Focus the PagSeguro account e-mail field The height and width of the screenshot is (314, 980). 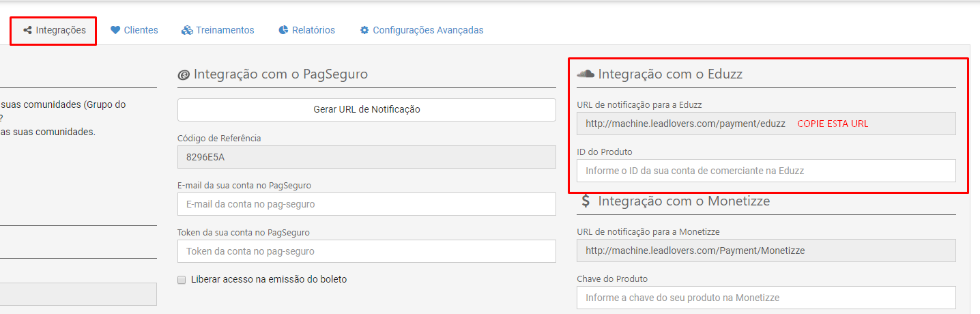pyautogui.click(x=366, y=204)
